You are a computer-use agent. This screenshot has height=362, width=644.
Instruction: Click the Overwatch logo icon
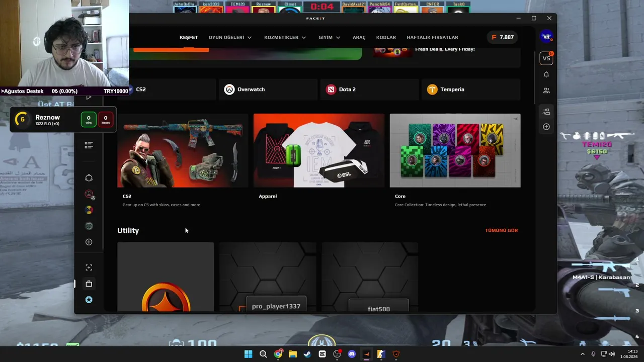coord(229,89)
